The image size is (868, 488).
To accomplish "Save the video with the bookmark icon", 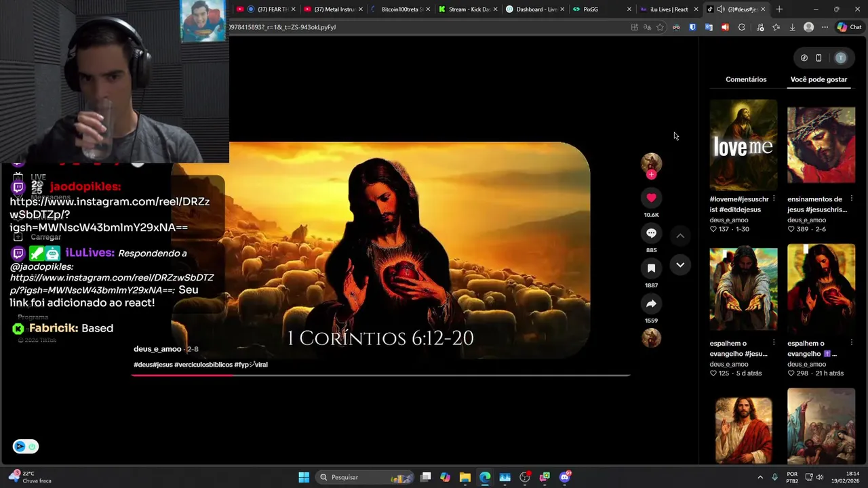I will click(x=651, y=268).
